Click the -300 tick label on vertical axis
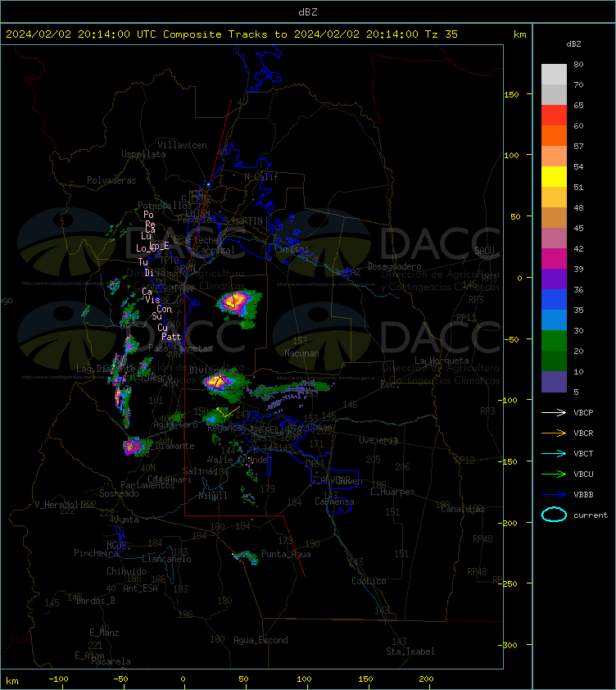616x690 pixels. (509, 645)
